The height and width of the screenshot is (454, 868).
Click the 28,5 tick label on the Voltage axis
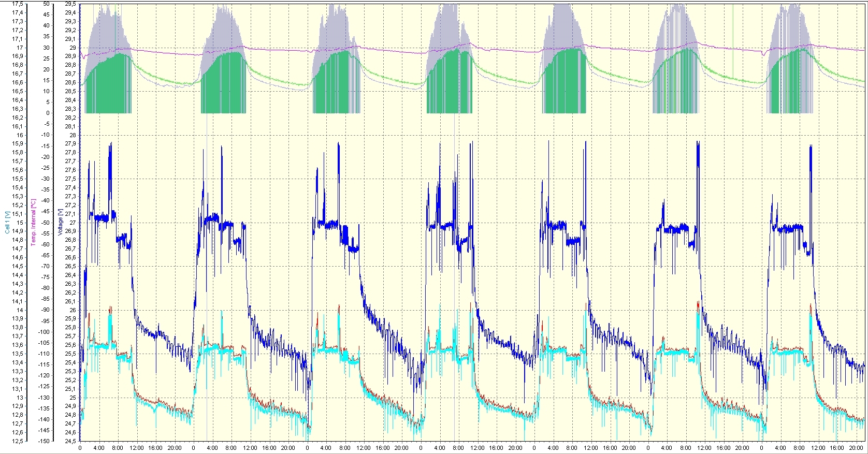[70, 91]
